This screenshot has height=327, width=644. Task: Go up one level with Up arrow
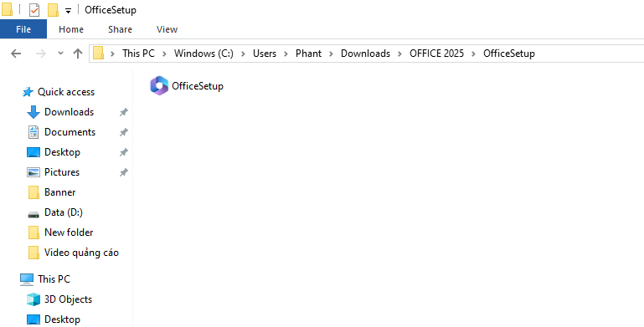point(78,54)
